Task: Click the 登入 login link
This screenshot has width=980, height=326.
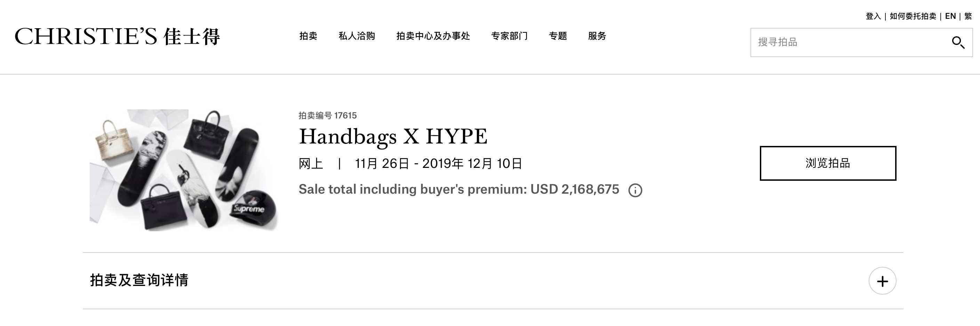Action: tap(873, 16)
